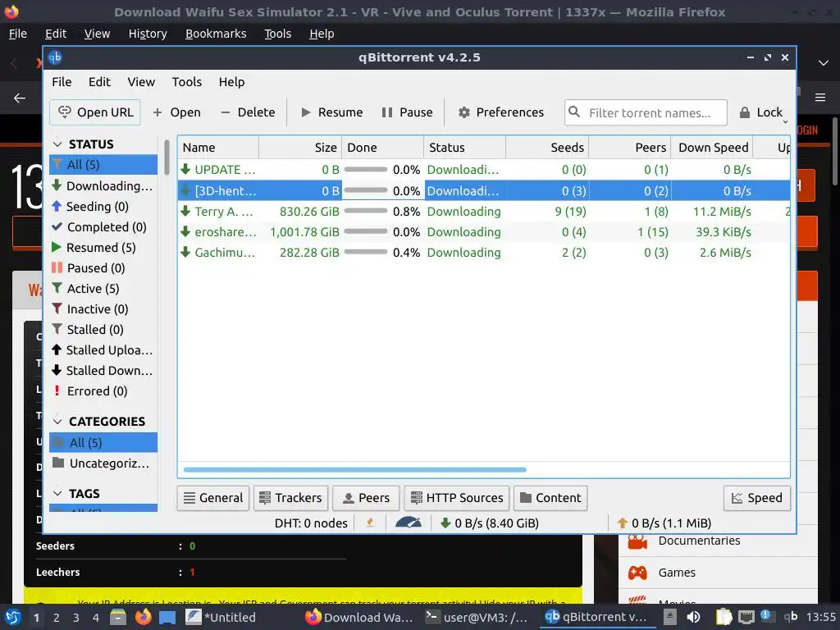Click progress bar of the 830.26 GiB torrent
Image resolution: width=840 pixels, height=630 pixels.
pyautogui.click(x=365, y=211)
